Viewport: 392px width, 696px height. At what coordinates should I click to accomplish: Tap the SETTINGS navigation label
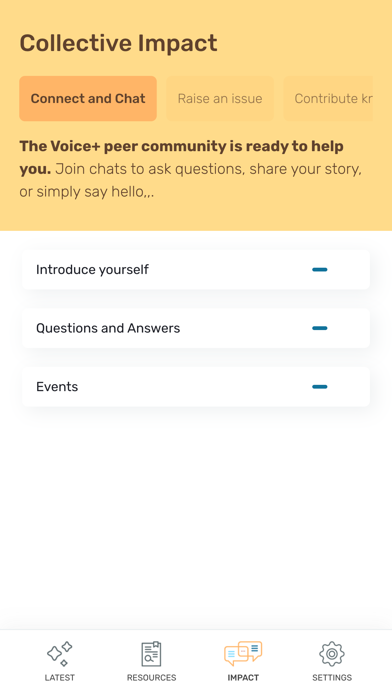(332, 677)
